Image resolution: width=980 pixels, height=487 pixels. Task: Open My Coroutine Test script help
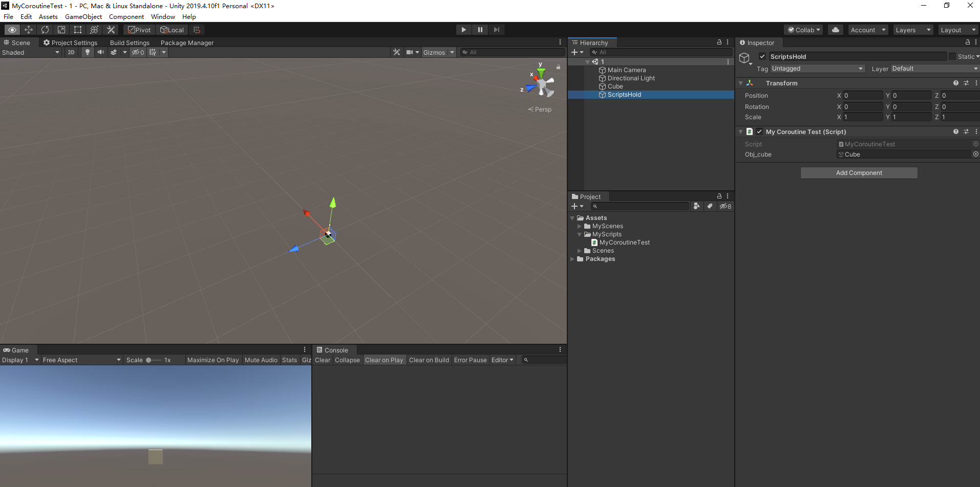coord(955,131)
